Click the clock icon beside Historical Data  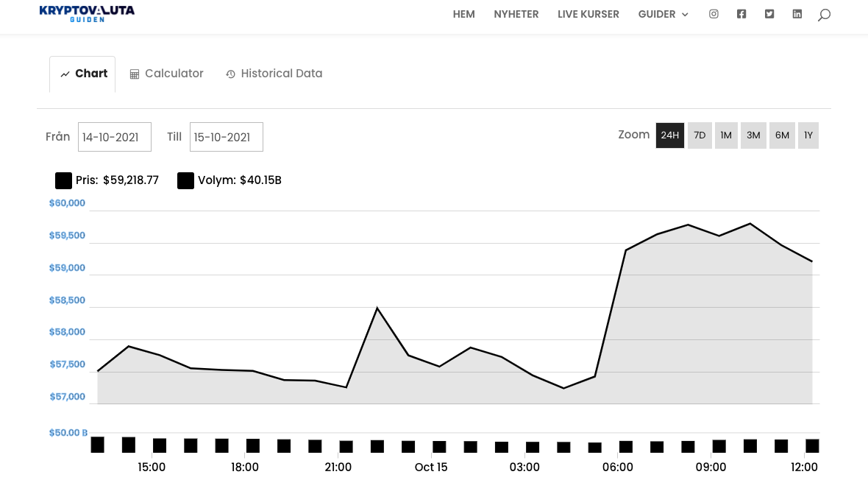coord(231,74)
